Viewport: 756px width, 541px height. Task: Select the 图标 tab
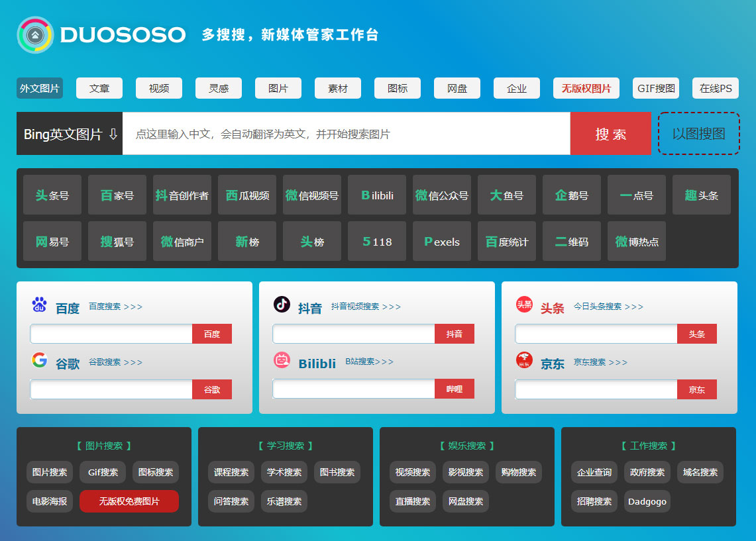(398, 88)
